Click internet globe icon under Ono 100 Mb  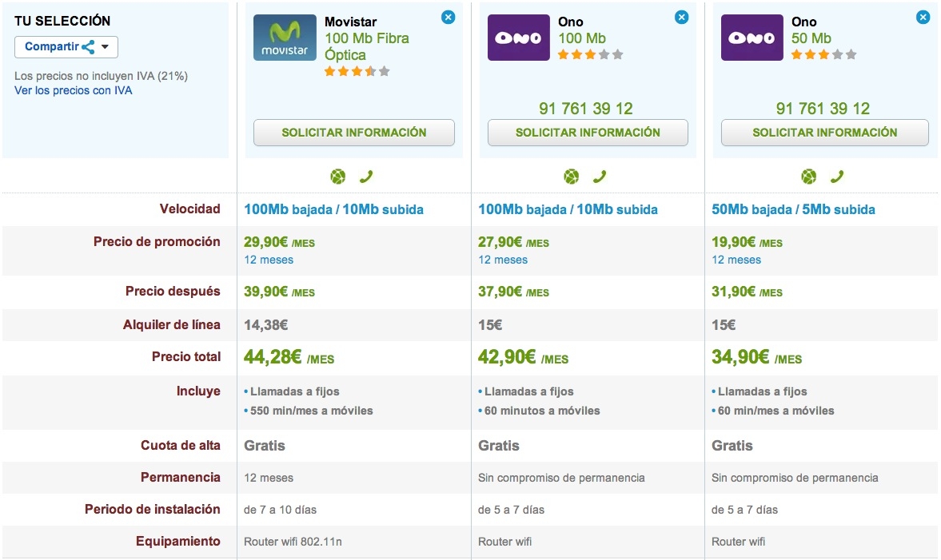[x=572, y=177]
